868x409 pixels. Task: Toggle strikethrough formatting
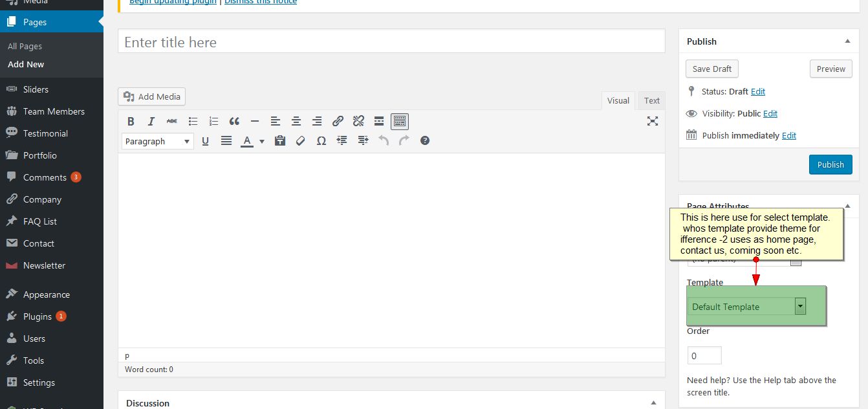point(172,121)
